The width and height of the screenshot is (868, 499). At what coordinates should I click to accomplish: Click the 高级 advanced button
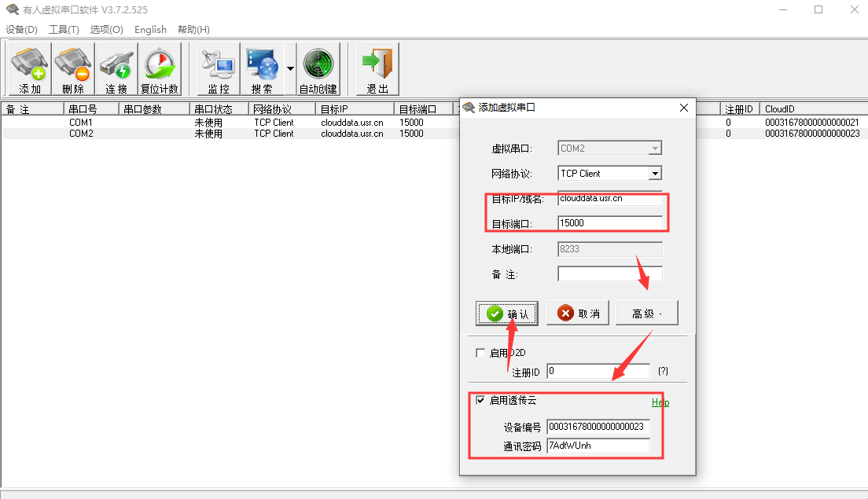(x=646, y=314)
